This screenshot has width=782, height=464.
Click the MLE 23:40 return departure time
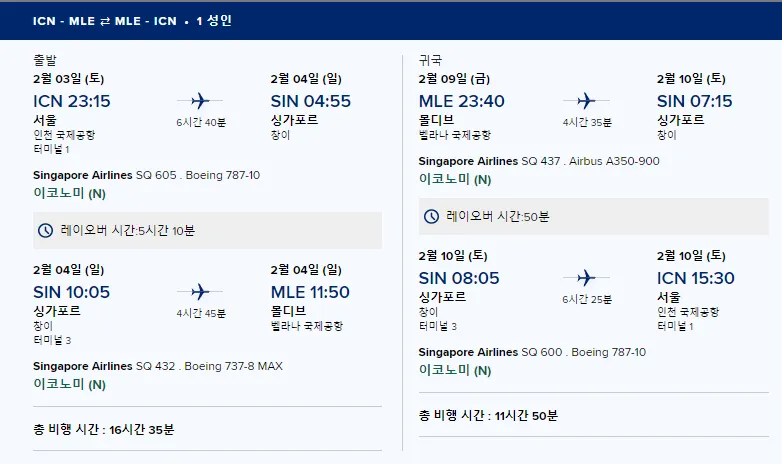coord(462,101)
